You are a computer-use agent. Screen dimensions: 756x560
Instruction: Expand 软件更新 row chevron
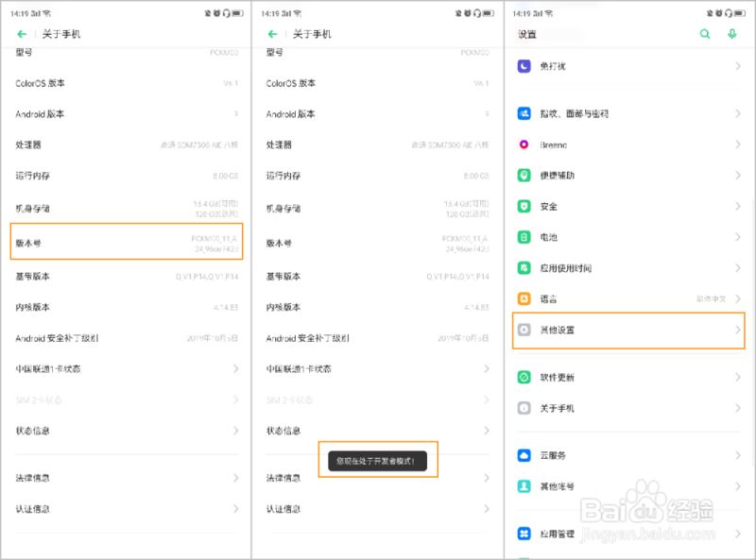pyautogui.click(x=738, y=378)
